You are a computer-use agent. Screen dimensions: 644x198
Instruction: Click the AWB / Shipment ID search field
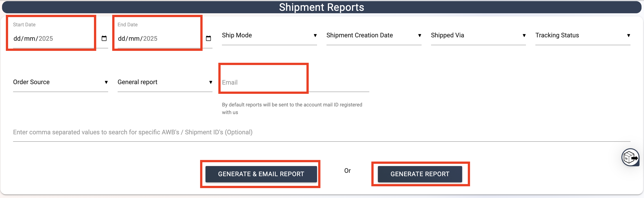point(322,132)
